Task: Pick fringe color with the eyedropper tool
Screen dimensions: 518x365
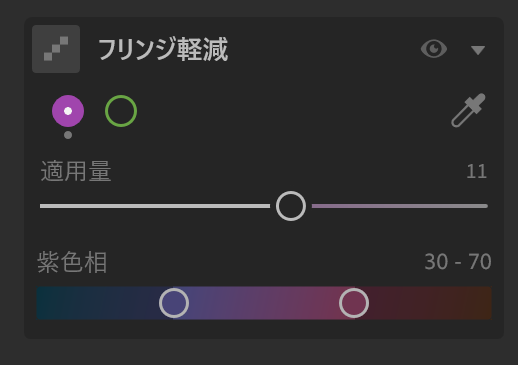Action: 468,110
